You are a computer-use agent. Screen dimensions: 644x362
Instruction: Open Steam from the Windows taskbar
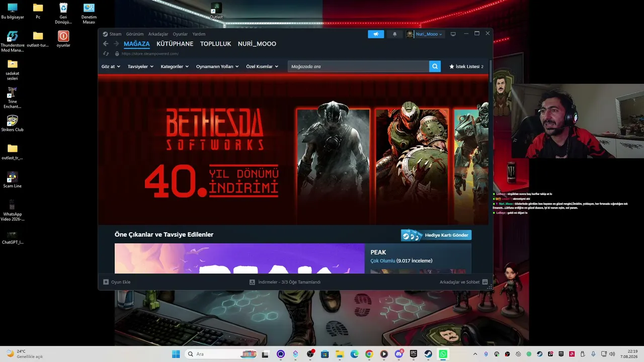coord(428,354)
